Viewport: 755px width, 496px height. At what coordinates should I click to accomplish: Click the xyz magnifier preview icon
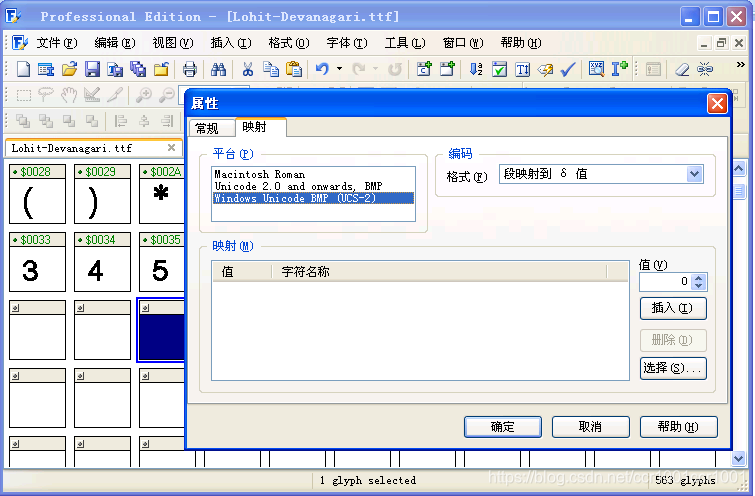pos(597,69)
